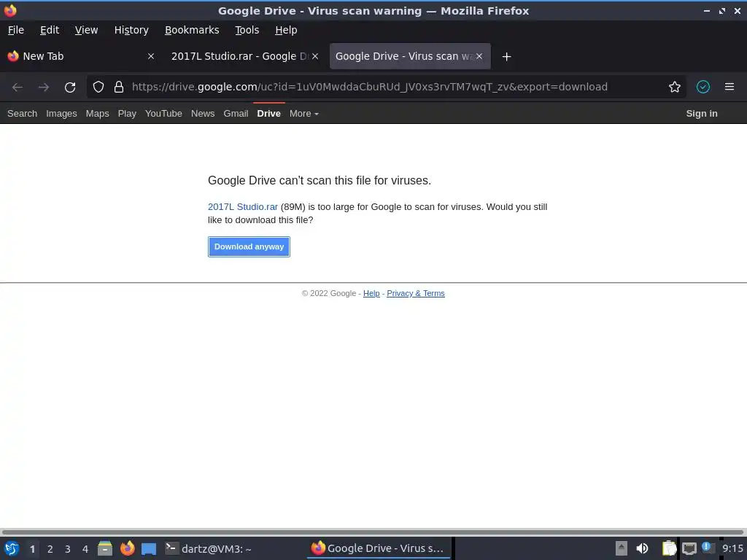Image resolution: width=747 pixels, height=560 pixels.
Task: Go to Google Images link
Action: [x=61, y=113]
